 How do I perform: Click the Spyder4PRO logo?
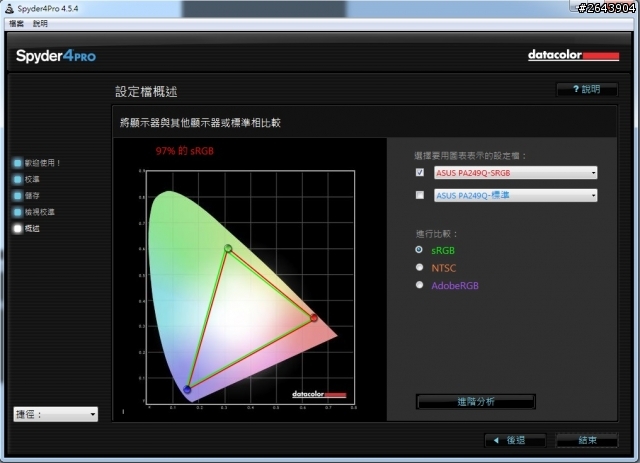[56, 56]
